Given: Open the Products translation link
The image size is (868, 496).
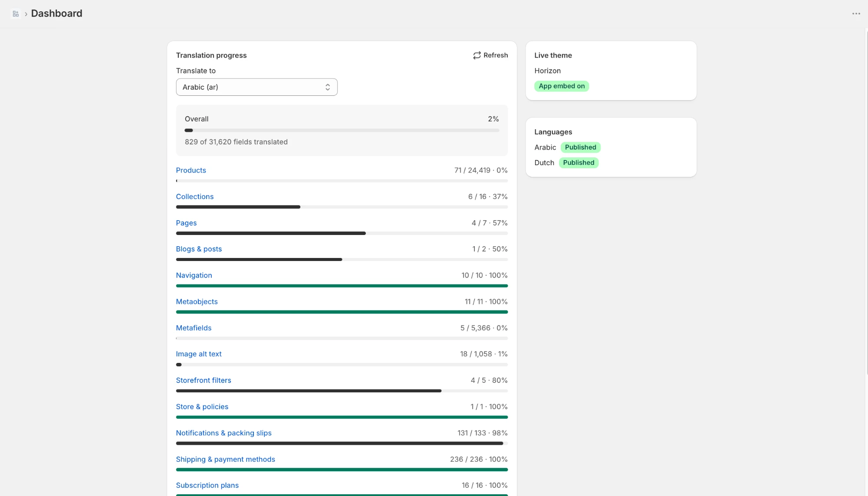Looking at the screenshot, I should point(191,170).
